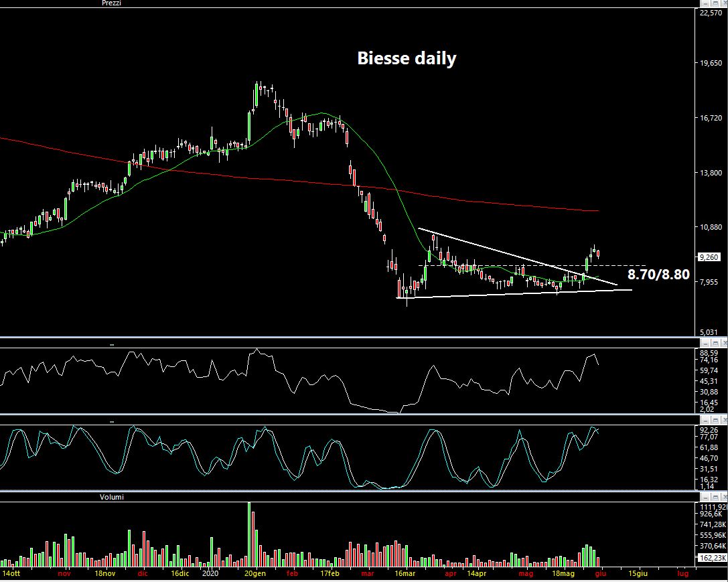Click the 16mar date label
The width and height of the screenshot is (728, 582).
tap(405, 573)
